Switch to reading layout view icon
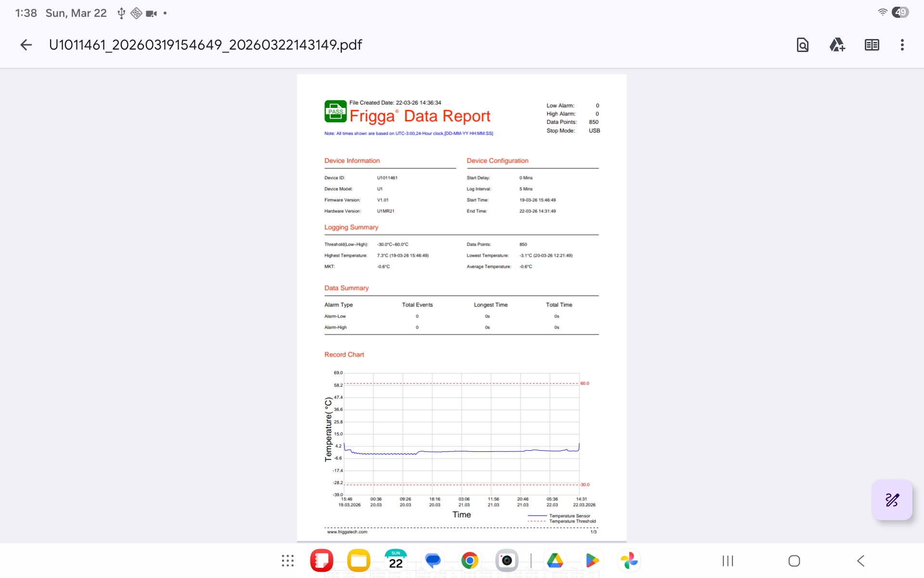 pos(872,45)
